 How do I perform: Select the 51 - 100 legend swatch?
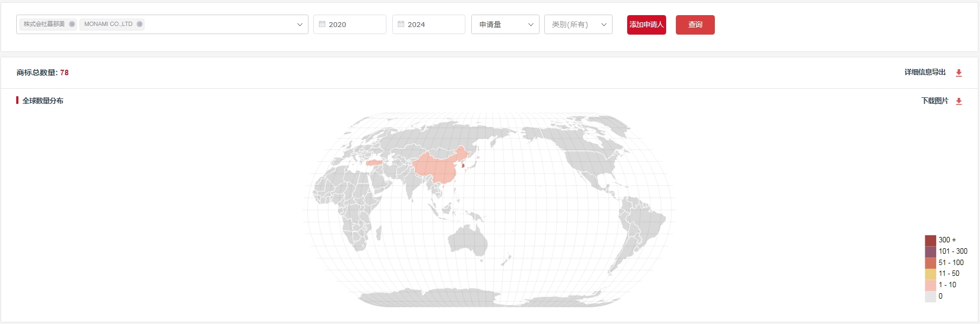click(931, 263)
